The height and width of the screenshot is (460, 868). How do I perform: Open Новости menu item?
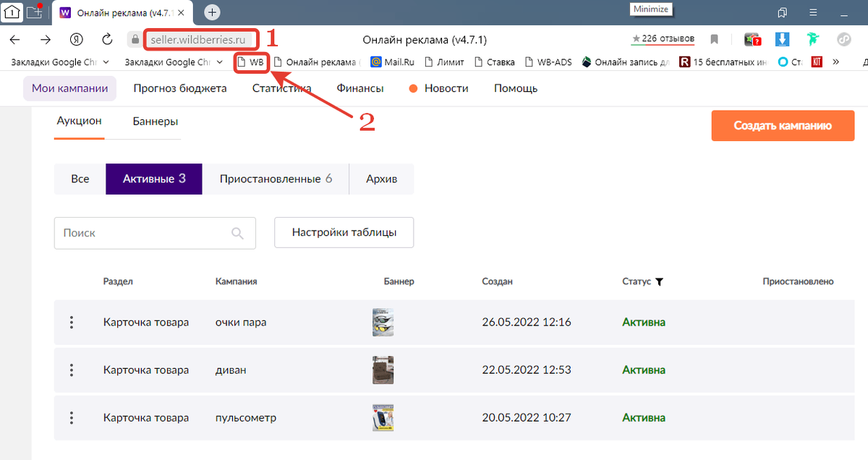pos(439,88)
